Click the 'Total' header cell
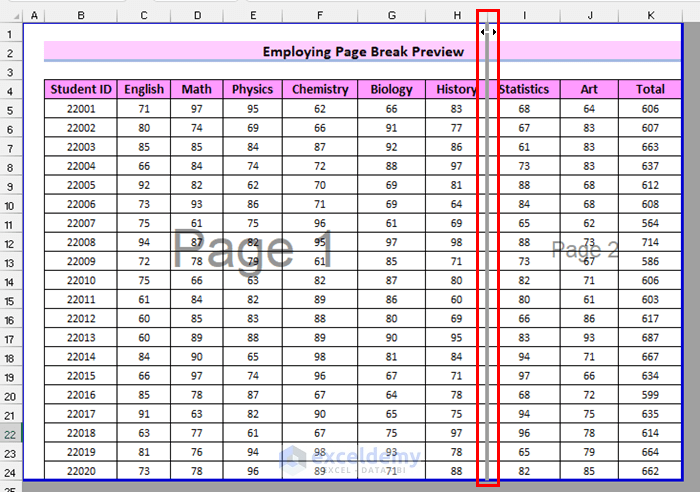Image resolution: width=700 pixels, height=492 pixels. tap(650, 89)
